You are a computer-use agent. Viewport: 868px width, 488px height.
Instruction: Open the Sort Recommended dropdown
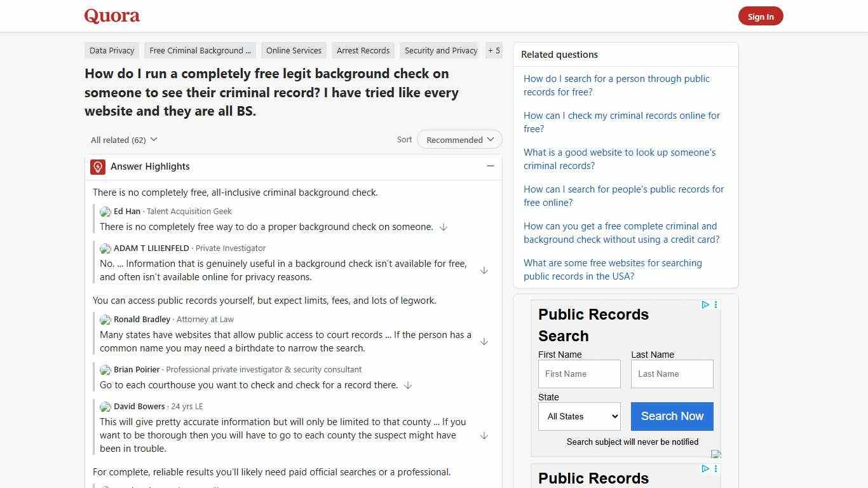tap(459, 139)
